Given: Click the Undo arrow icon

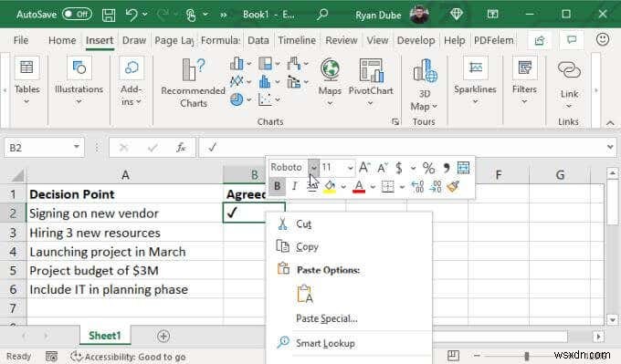Looking at the screenshot, I should coord(132,15).
